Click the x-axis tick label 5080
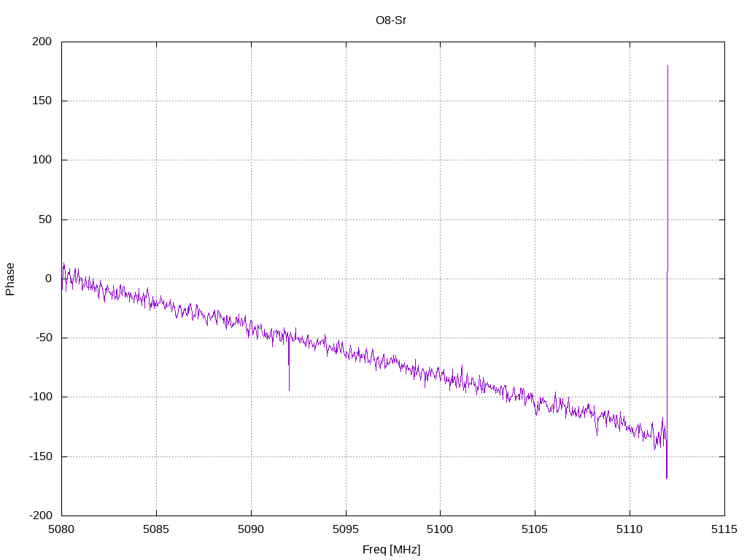Image resolution: width=747 pixels, height=560 pixels. 61,529
